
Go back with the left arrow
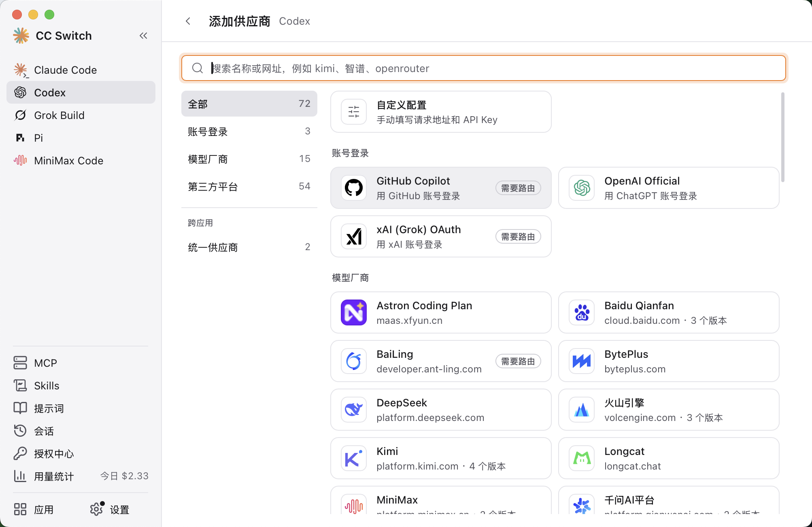point(188,21)
